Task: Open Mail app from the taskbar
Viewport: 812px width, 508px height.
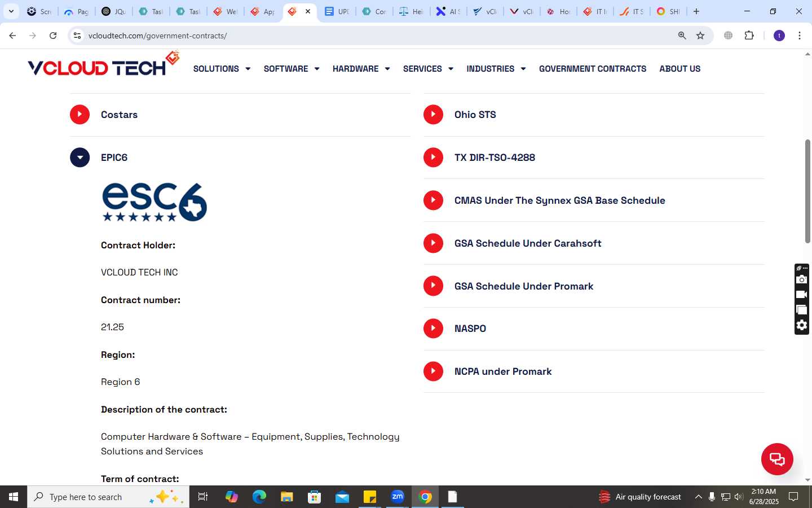Action: [x=342, y=497]
